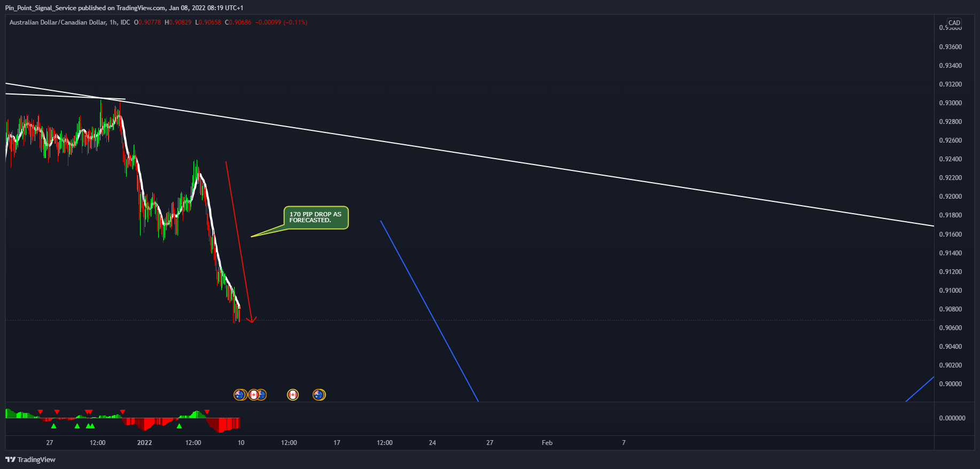Click price label 0.93000 on axis
This screenshot has height=469, width=980.
click(x=950, y=103)
